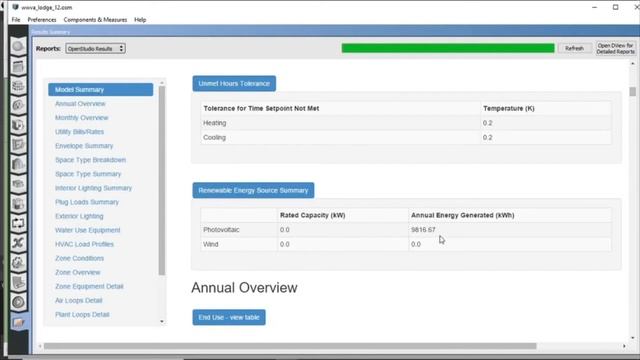
Task: Go to HVAC Load Profiles link
Action: point(84,244)
